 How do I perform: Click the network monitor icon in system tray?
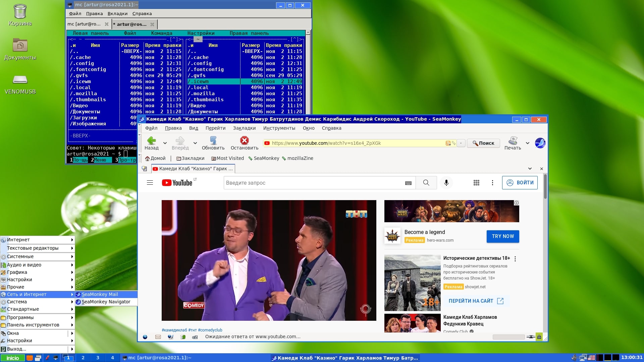(583, 358)
